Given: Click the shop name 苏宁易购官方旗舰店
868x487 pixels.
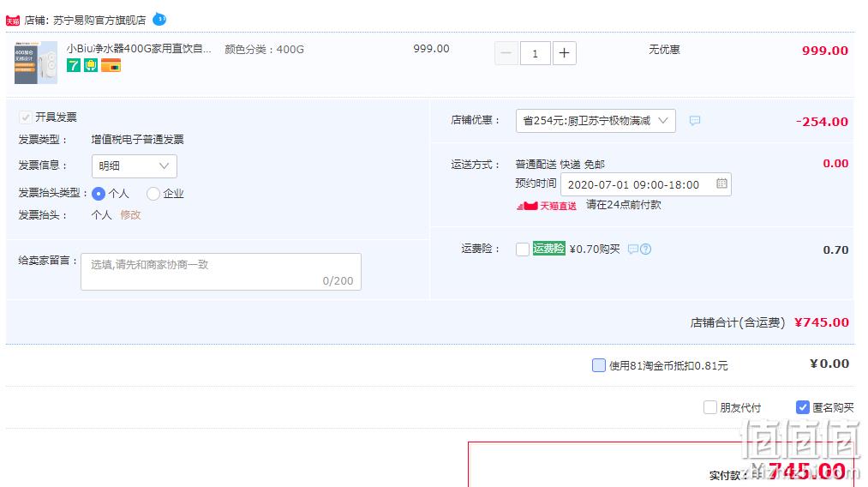Looking at the screenshot, I should [99, 21].
